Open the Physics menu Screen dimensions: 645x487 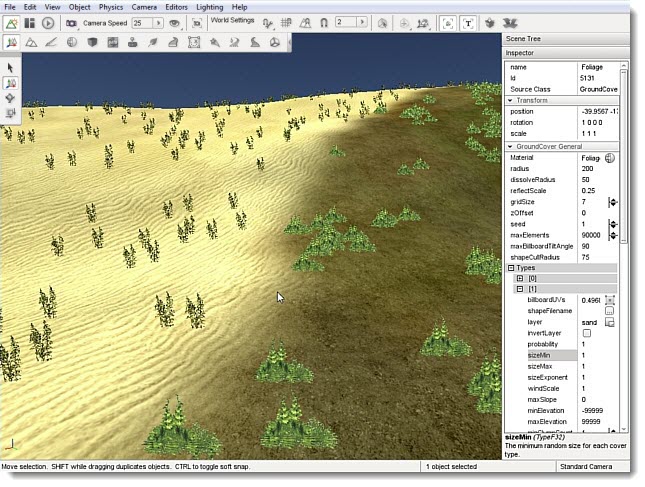pyautogui.click(x=109, y=7)
